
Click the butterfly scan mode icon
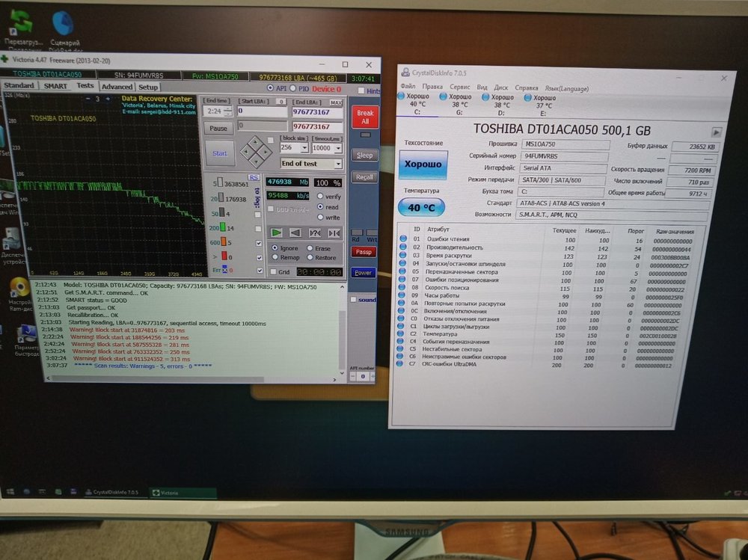pyautogui.click(x=334, y=233)
